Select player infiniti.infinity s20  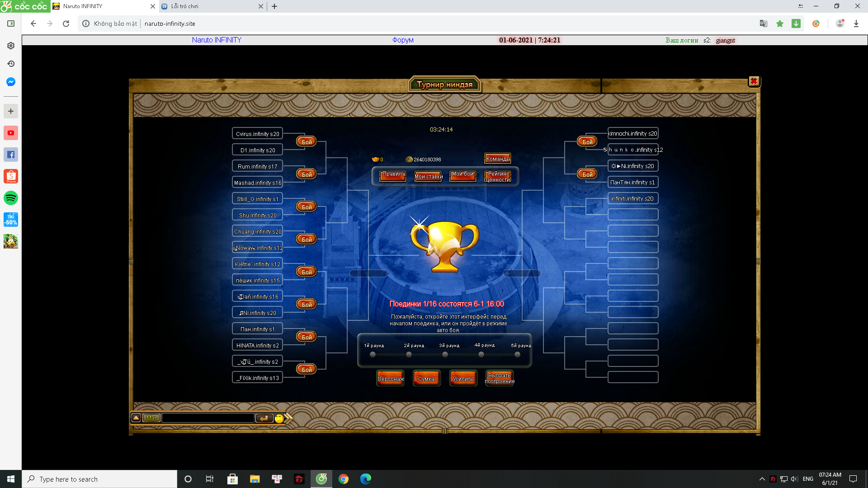[632, 198]
